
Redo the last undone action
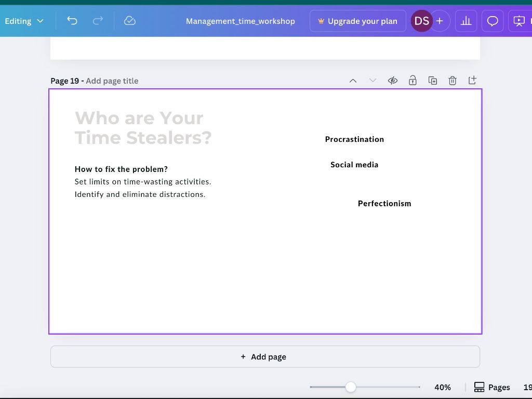click(x=98, y=21)
